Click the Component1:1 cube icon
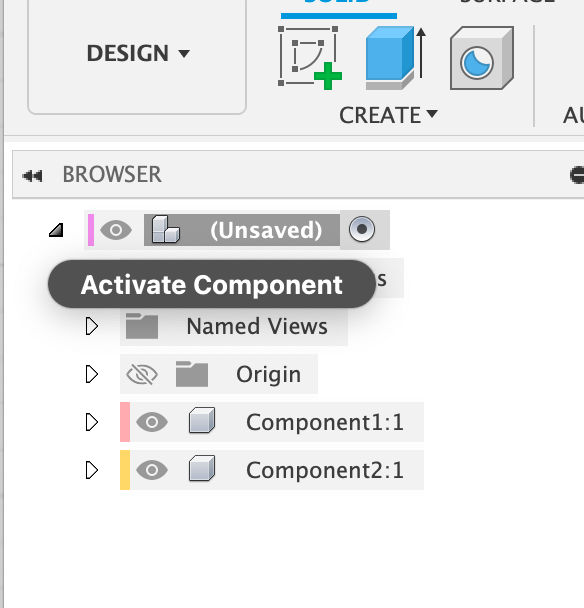584x608 pixels. pyautogui.click(x=202, y=420)
